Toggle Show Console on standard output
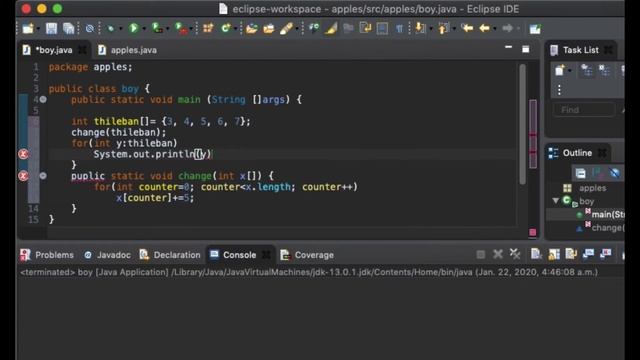 pos(588,254)
